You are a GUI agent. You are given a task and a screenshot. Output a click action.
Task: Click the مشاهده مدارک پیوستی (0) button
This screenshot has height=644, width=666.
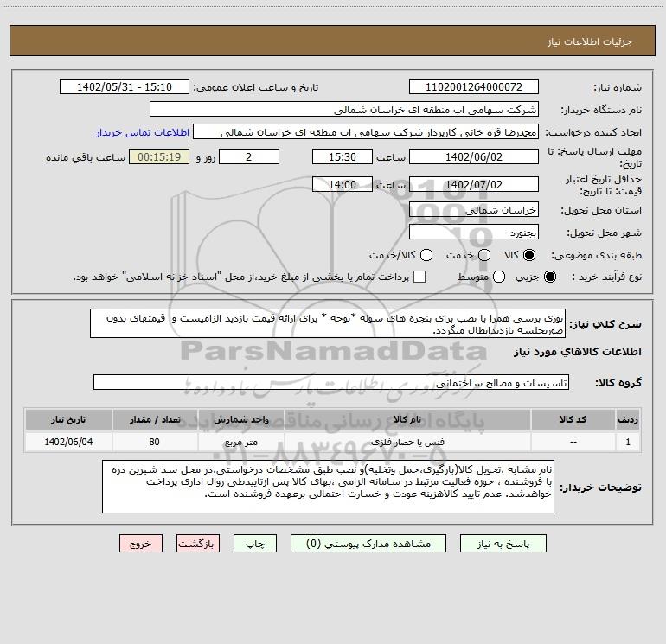point(368,544)
